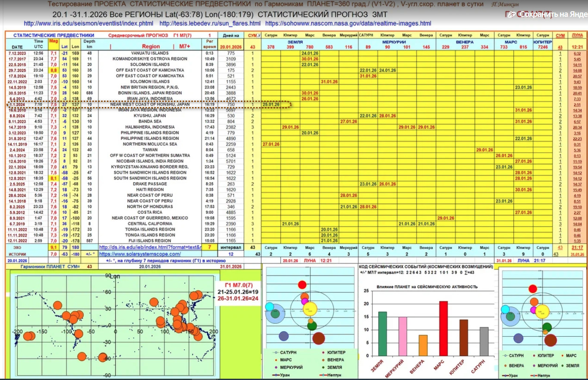588x380 pixels.
Task: Open the filter arrow in СУМ column header
Action: tap(259, 35)
